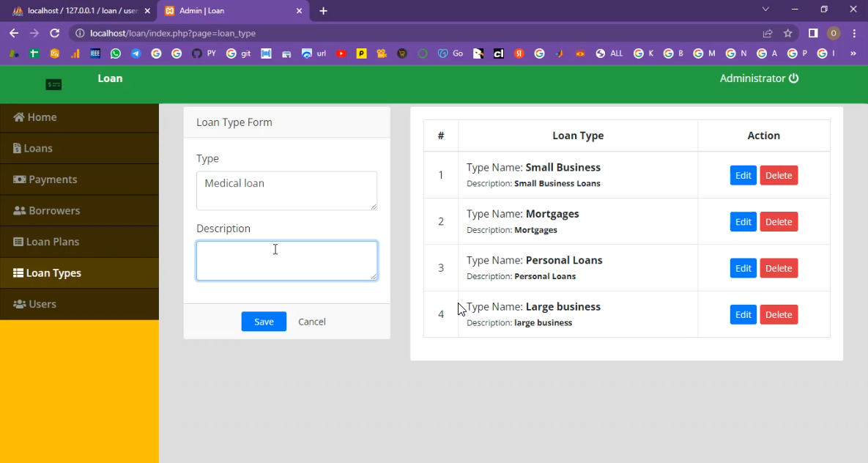Click Cancel in Loan Type Form
868x463 pixels.
click(311, 322)
